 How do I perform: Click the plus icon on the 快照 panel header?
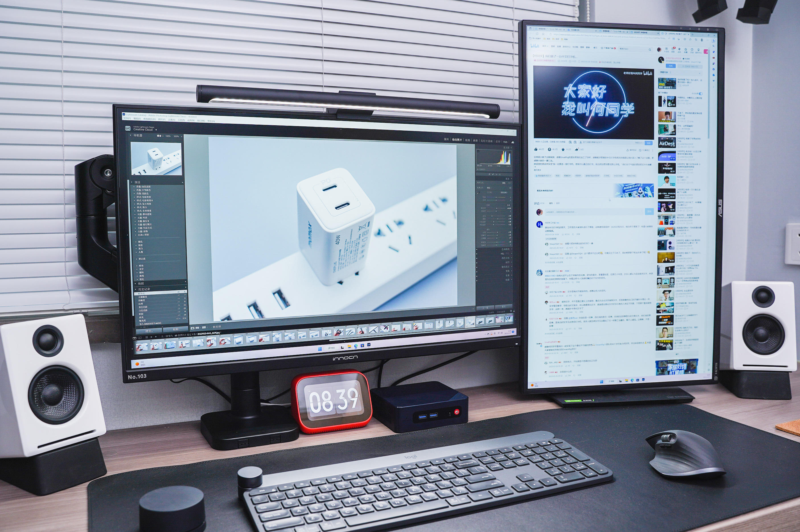(x=186, y=282)
